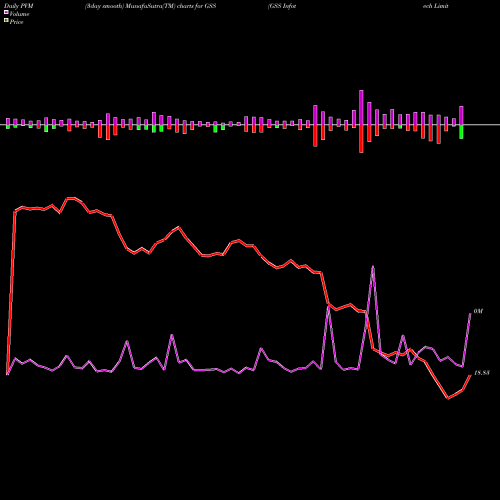Viewport: 500px width, 500px height.
Task: Click the green-red Price legend swatch
Action: point(6,21)
